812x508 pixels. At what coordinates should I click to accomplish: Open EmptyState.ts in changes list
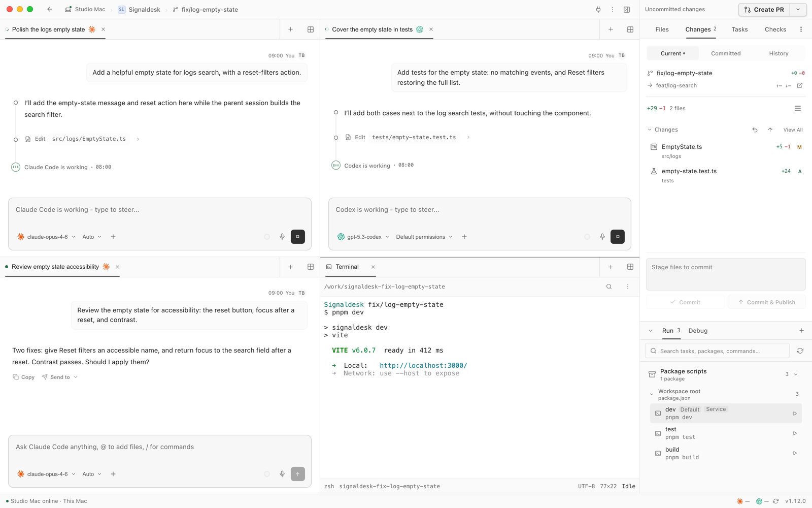726,151
